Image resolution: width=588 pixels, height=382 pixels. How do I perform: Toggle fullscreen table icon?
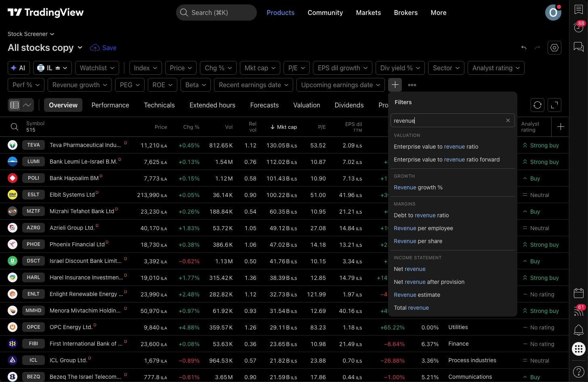pos(555,105)
